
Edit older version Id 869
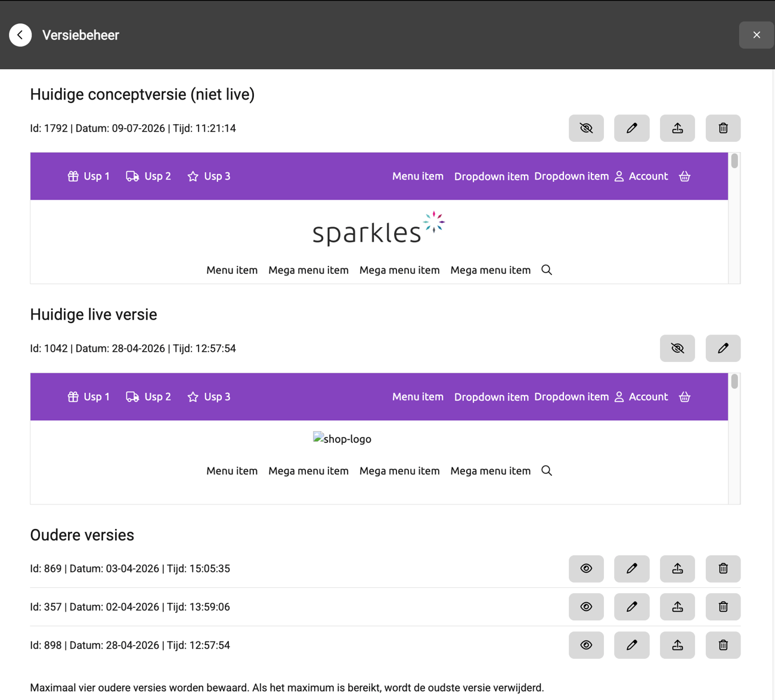(x=632, y=569)
